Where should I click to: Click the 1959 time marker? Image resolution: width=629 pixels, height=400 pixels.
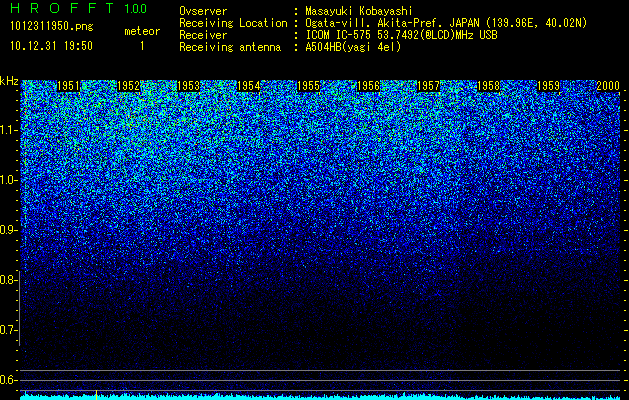coord(548,86)
